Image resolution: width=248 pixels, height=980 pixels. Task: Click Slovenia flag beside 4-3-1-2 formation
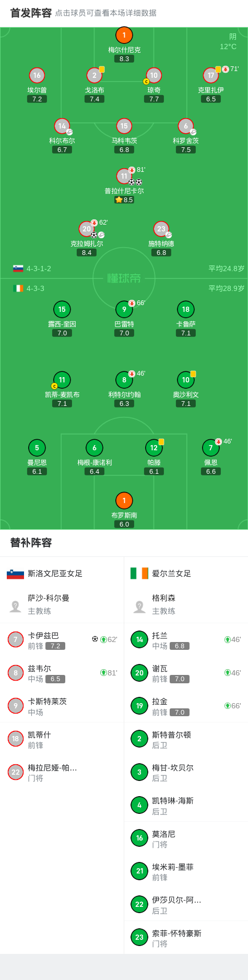click(18, 269)
